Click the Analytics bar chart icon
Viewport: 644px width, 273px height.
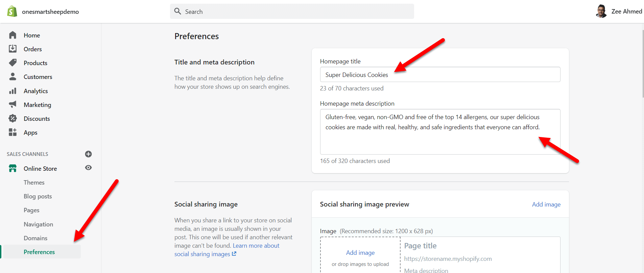point(13,91)
